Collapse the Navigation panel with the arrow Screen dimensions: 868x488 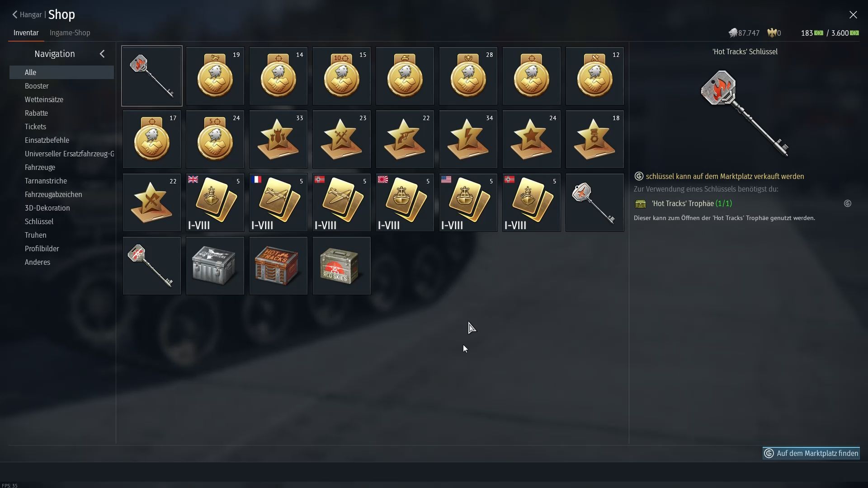[102, 54]
